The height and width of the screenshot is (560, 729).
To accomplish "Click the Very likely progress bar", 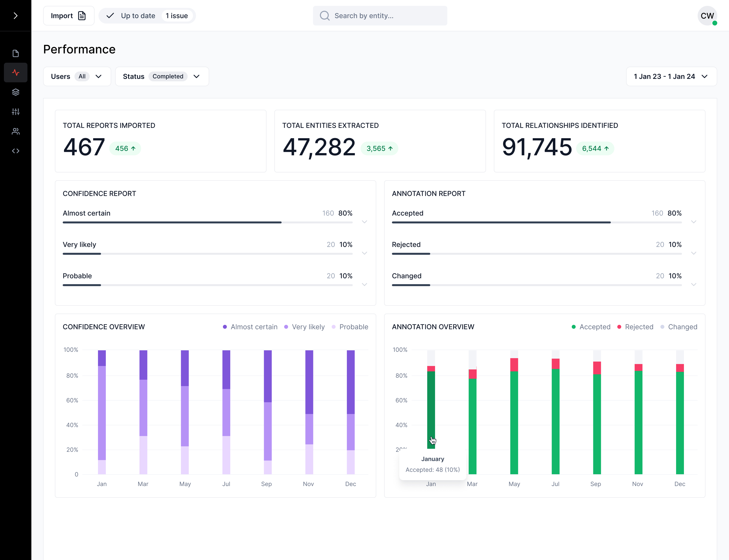I will 207,254.
